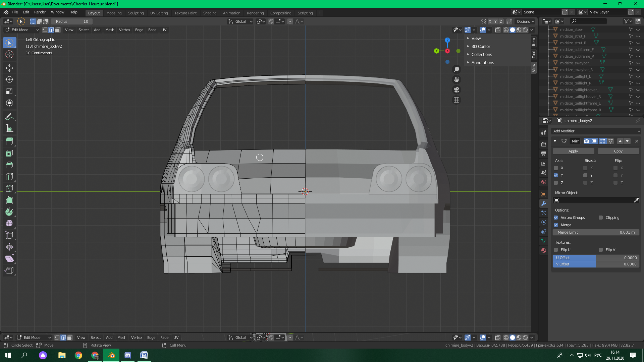The height and width of the screenshot is (362, 644).
Task: Select the Scale tool
Action: coord(9,92)
